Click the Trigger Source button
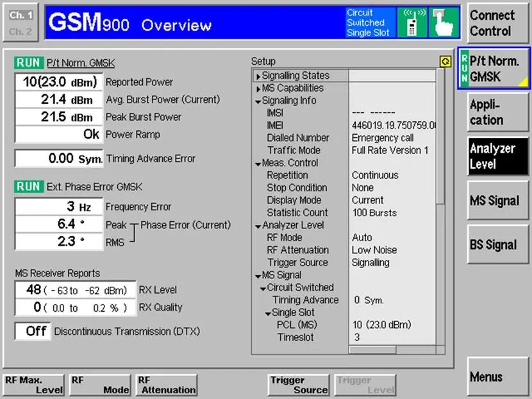The width and height of the screenshot is (532, 399). (x=299, y=385)
